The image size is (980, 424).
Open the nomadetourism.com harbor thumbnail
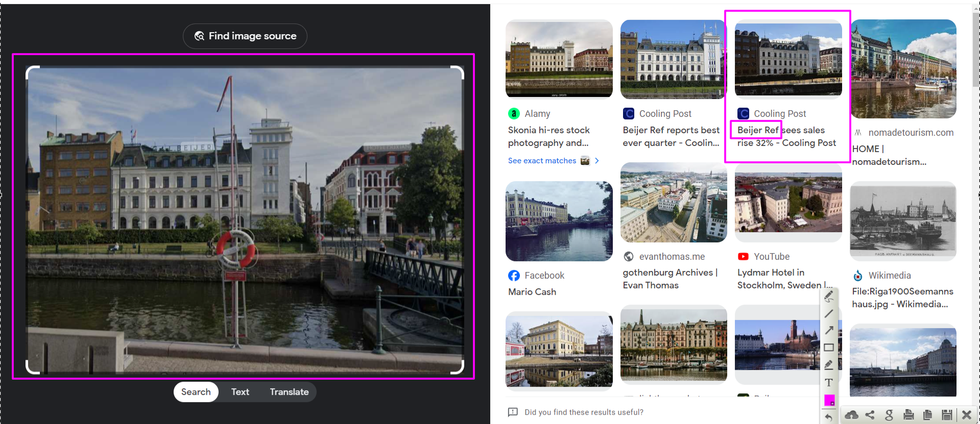[x=903, y=69]
